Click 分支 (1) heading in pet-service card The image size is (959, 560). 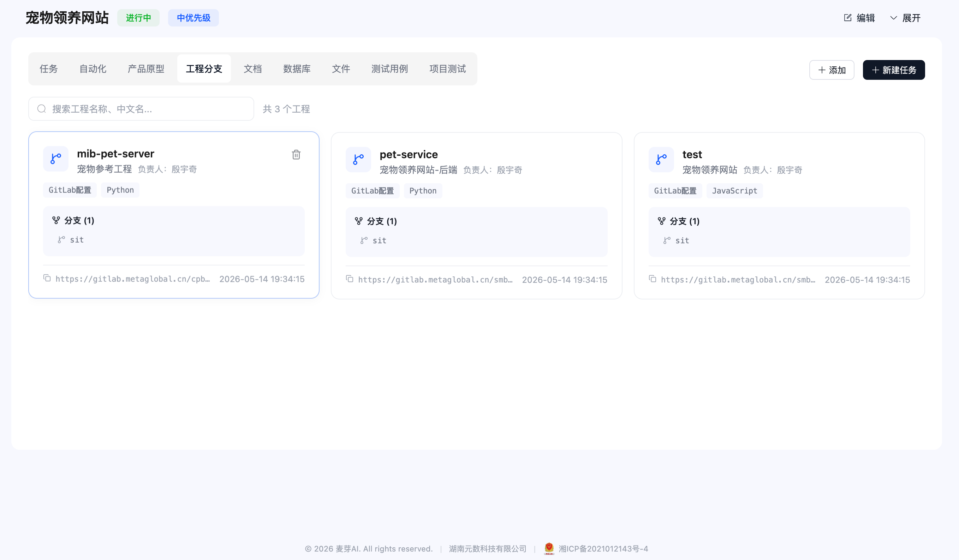click(382, 221)
